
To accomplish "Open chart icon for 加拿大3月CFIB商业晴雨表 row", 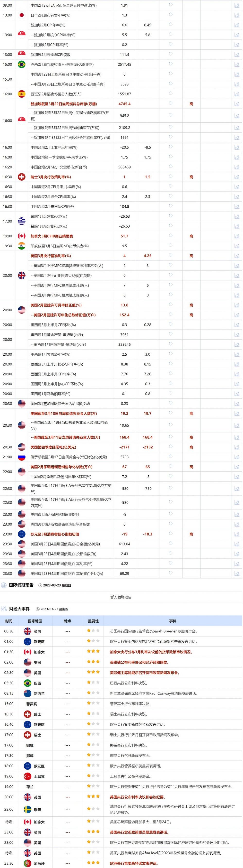I will point(237,236).
